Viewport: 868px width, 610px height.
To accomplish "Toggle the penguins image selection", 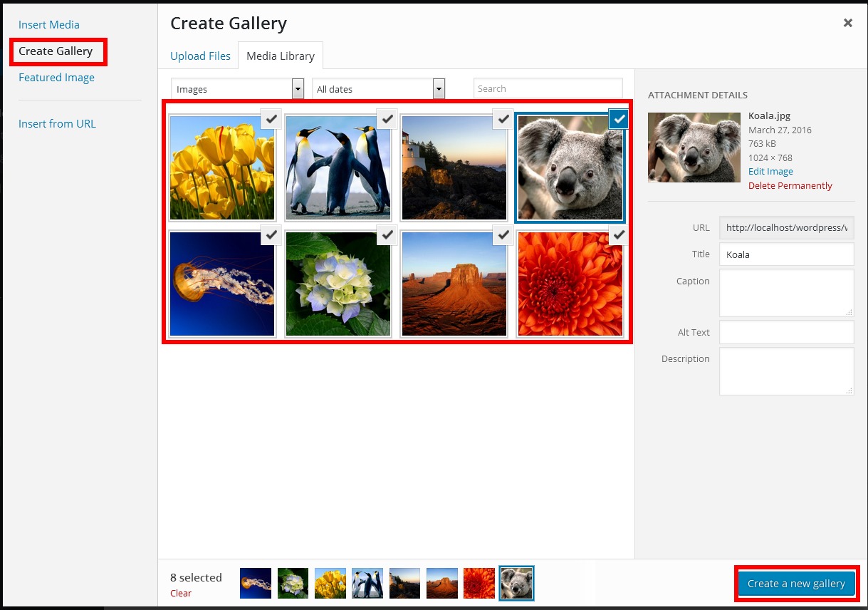I will pos(338,167).
